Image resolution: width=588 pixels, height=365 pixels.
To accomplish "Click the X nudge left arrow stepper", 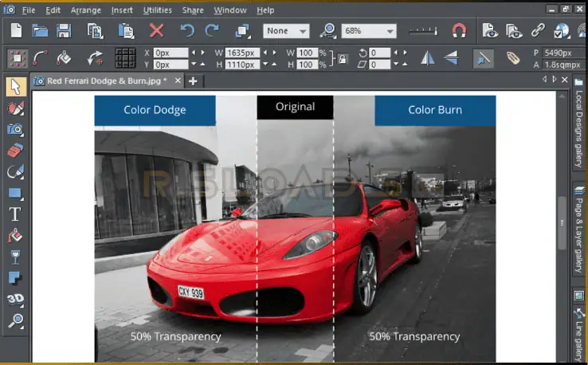I will point(194,53).
